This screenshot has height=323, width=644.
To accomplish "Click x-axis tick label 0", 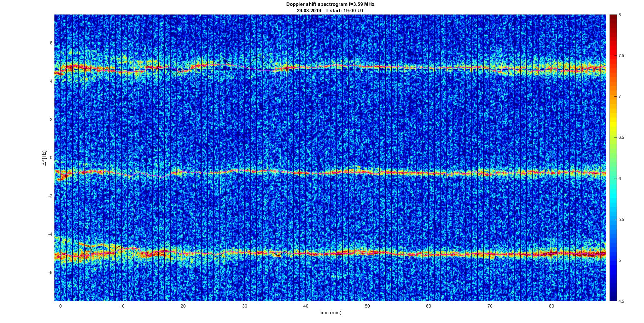I will point(60,306).
